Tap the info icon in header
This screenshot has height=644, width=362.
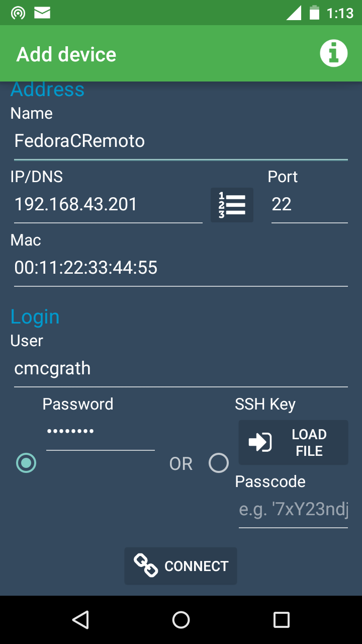pyautogui.click(x=333, y=53)
